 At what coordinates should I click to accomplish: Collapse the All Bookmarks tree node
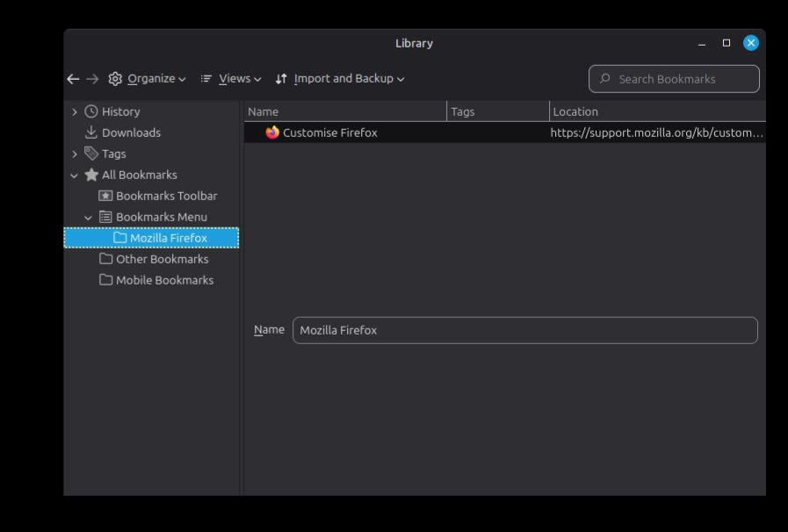[x=75, y=175]
